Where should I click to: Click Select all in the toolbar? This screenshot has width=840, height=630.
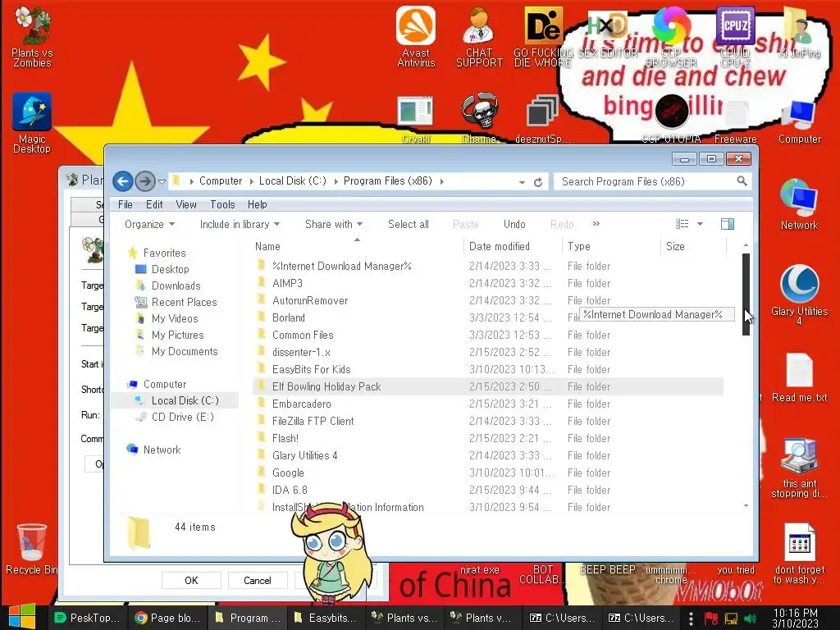click(x=409, y=225)
